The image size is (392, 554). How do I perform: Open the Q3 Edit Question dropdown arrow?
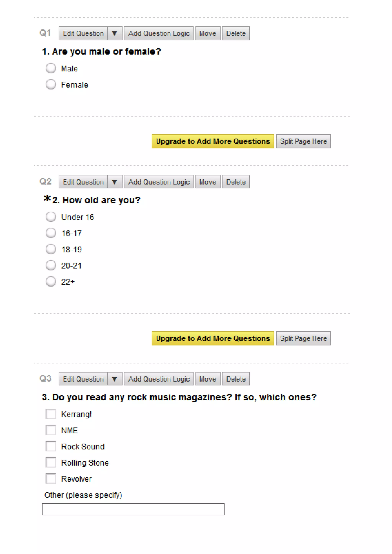[x=115, y=379]
